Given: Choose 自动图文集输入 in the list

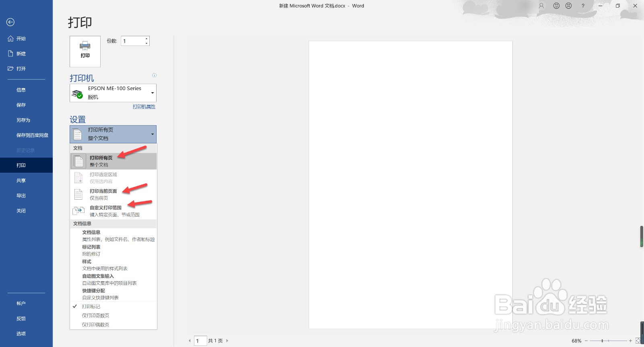Looking at the screenshot, I should pos(113,279).
